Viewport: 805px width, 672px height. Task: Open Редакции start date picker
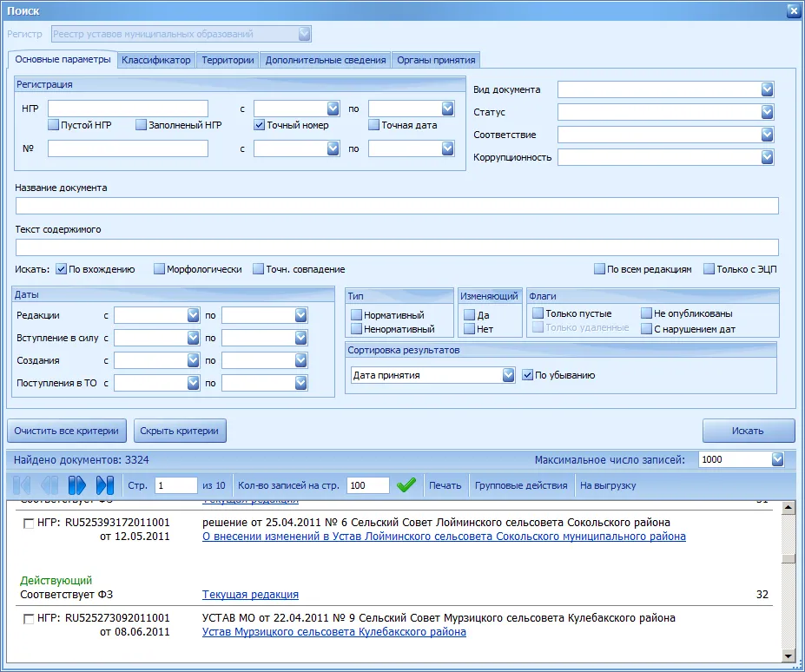coord(193,315)
